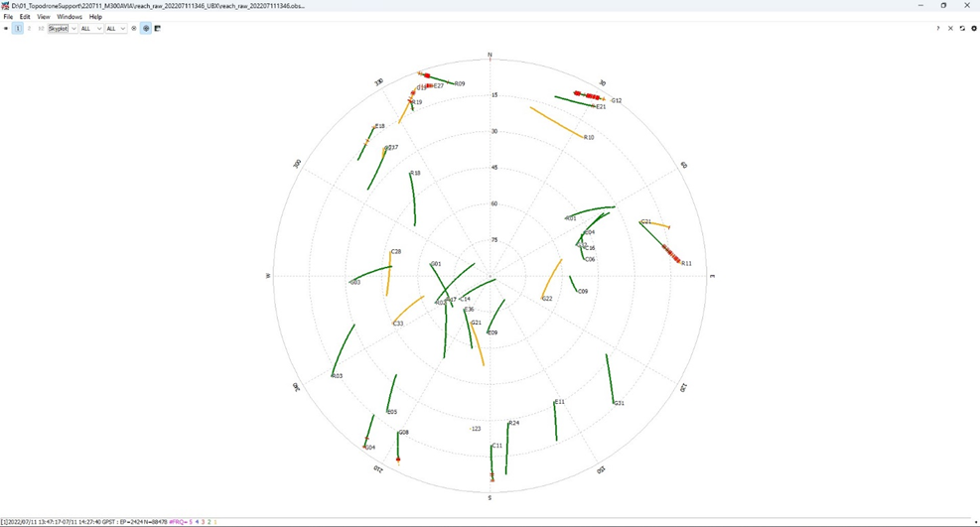Image resolution: width=980 pixels, height=527 pixels.
Task: Click satellite label E09 on skyplot
Action: (492, 332)
